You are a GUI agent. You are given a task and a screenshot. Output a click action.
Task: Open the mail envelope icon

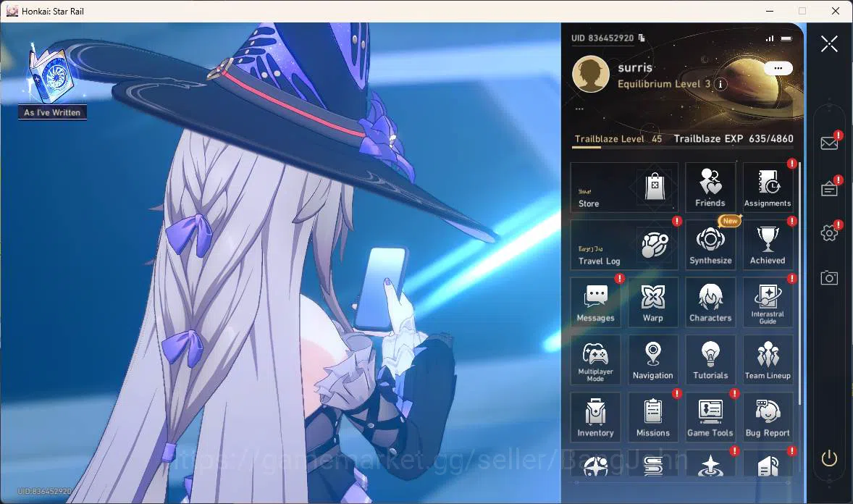[829, 143]
